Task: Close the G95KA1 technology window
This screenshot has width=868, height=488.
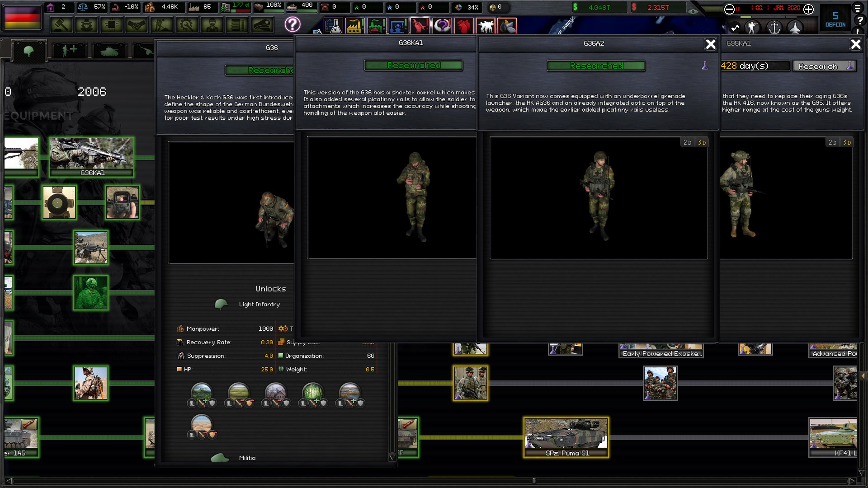Action: click(x=856, y=44)
